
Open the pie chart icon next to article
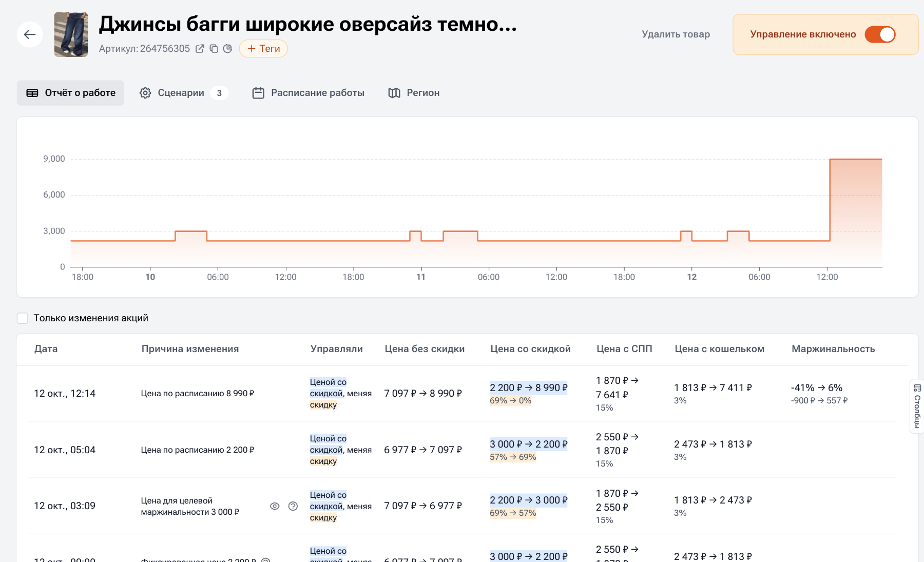pos(228,49)
